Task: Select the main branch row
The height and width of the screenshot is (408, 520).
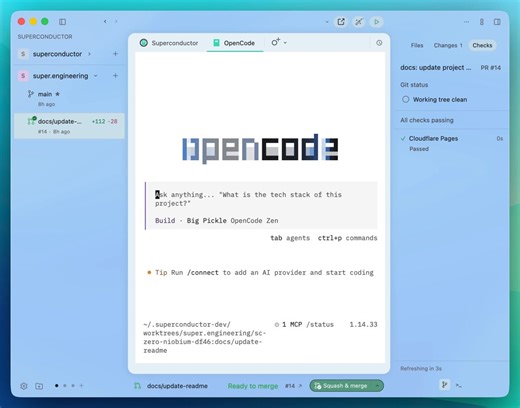Action: pyautogui.click(x=69, y=99)
